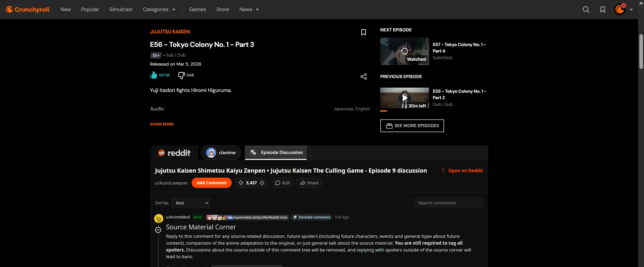This screenshot has height=267, width=644.
Task: Open the Open on Reddit link
Action: point(465,171)
